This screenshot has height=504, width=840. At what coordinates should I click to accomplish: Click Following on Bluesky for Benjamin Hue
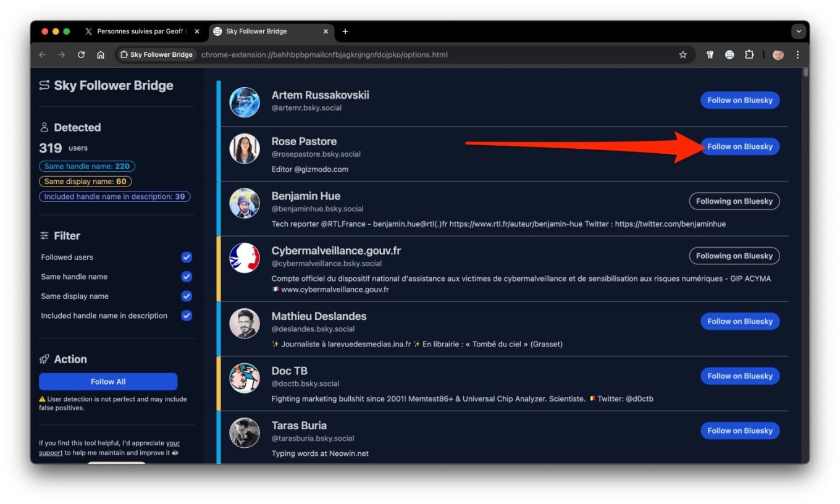coord(734,201)
